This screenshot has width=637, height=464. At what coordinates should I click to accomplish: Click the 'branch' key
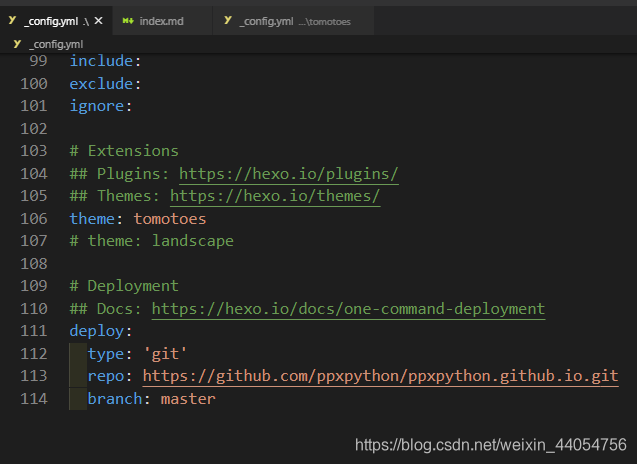tap(115, 399)
